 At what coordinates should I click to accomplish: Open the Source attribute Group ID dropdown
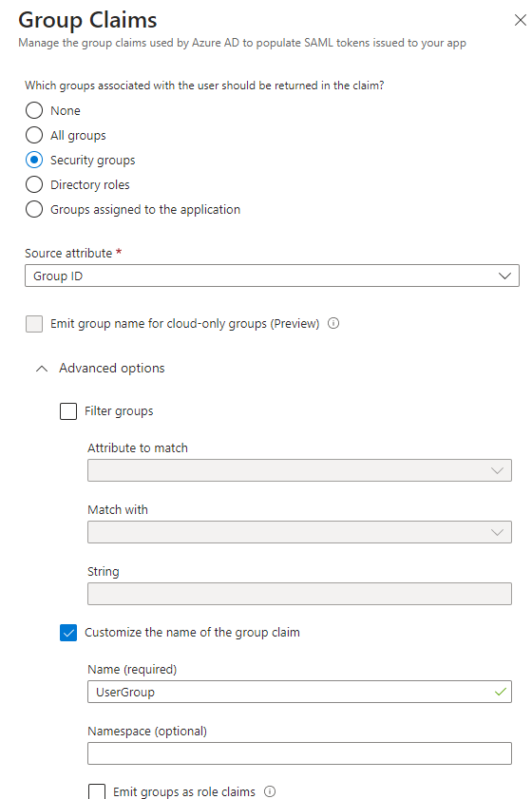pos(272,276)
